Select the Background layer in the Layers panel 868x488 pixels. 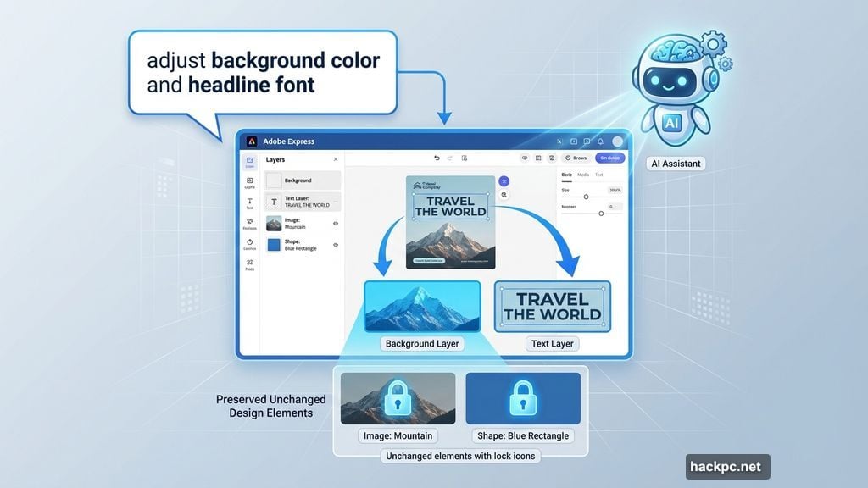coord(303,180)
